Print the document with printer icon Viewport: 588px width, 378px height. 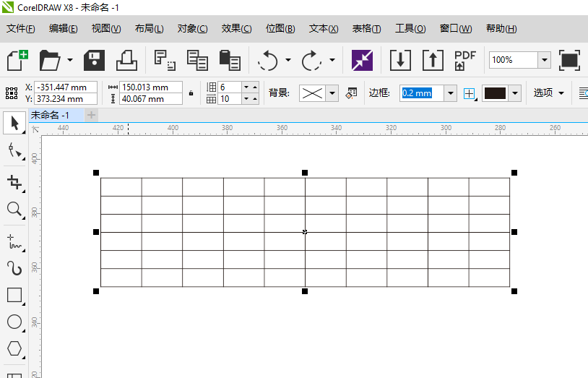coord(126,60)
